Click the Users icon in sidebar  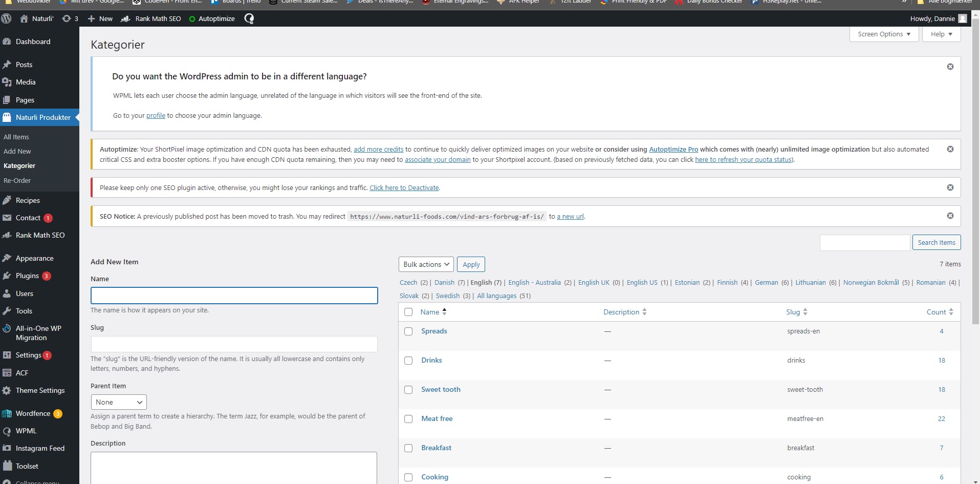(x=7, y=293)
